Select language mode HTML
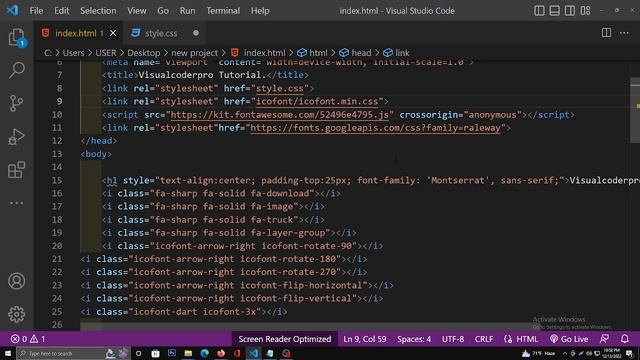The width and height of the screenshot is (640, 360). [x=527, y=339]
